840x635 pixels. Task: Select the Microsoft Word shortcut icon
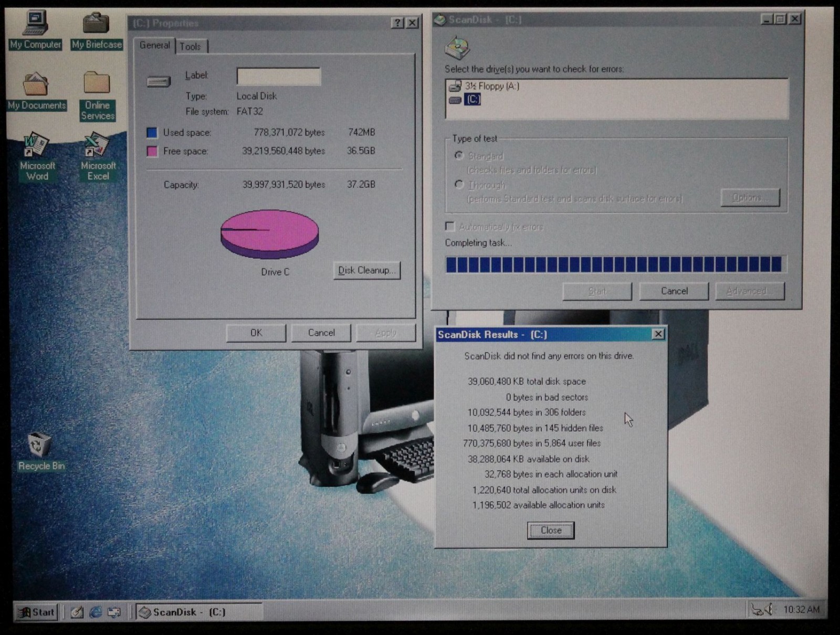[37, 157]
